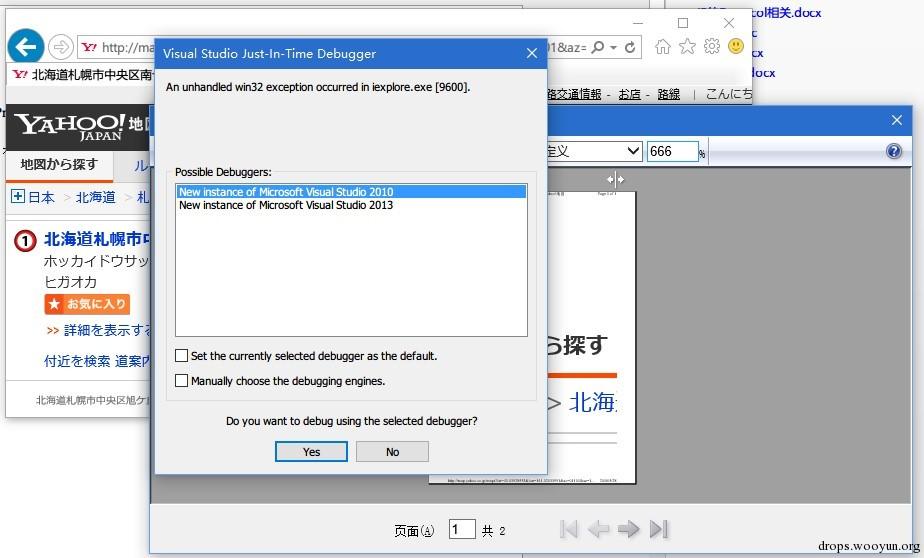Click the IE forward arrow button
Screen dimensions: 924x558
tap(60, 47)
